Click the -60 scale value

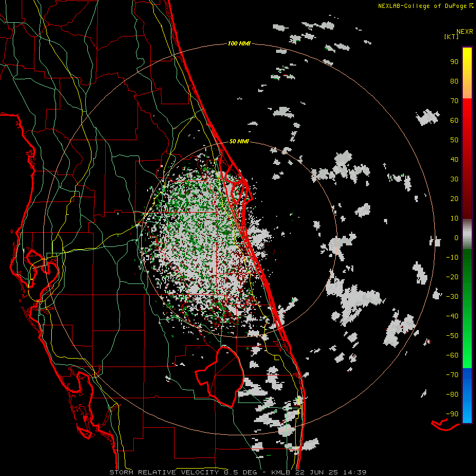pyautogui.click(x=452, y=355)
